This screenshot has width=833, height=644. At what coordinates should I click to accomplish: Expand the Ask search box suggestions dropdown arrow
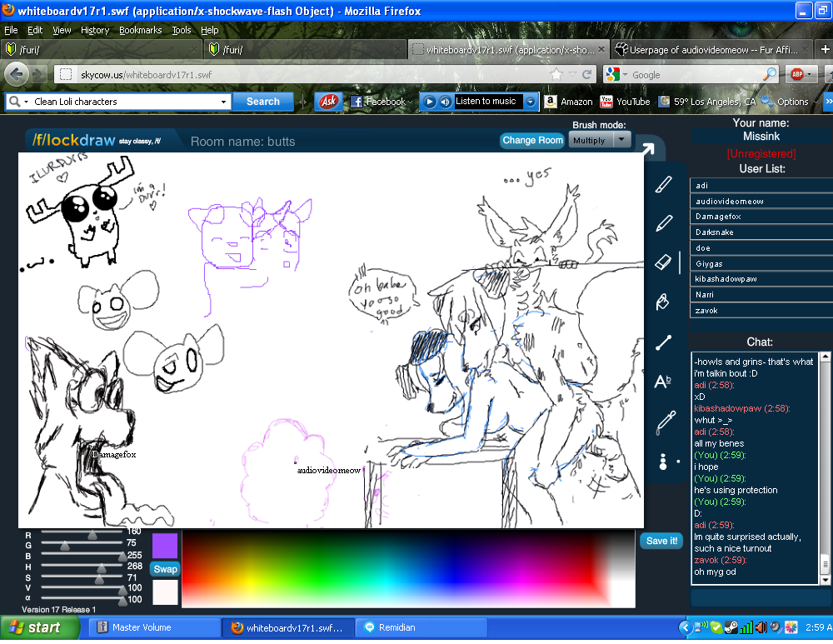tap(223, 102)
